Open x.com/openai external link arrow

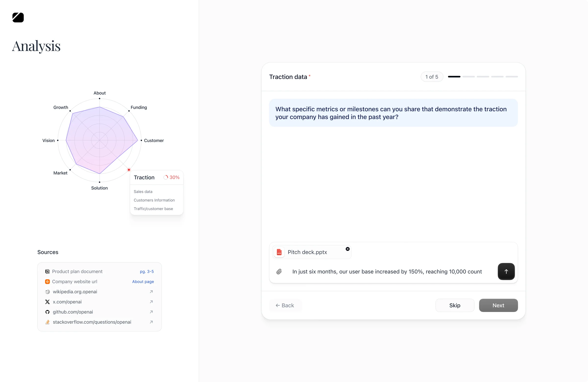tap(151, 302)
